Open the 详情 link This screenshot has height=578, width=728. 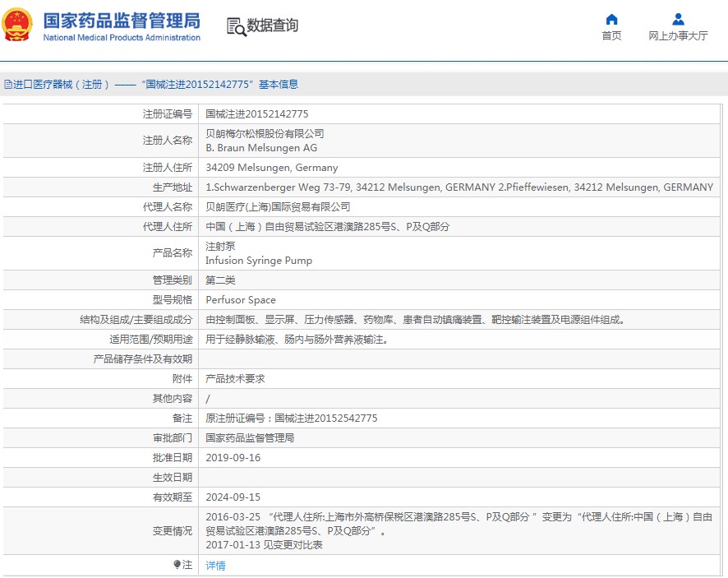point(215,566)
